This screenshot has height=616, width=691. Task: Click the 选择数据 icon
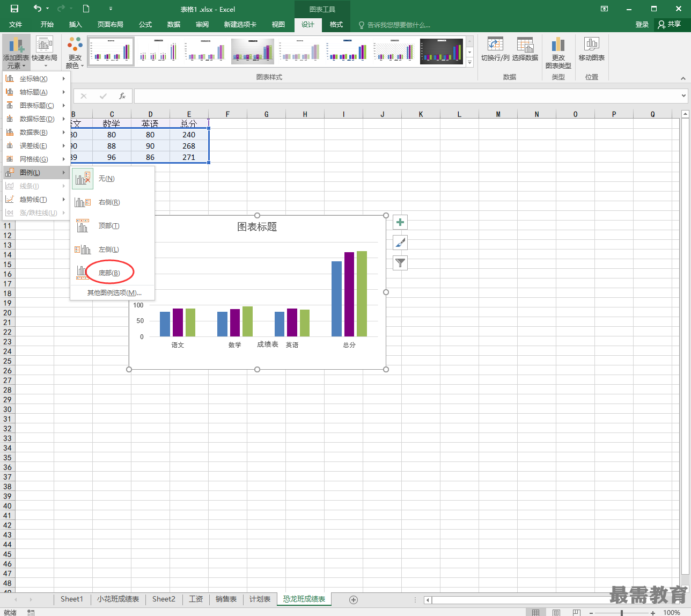pyautogui.click(x=525, y=49)
